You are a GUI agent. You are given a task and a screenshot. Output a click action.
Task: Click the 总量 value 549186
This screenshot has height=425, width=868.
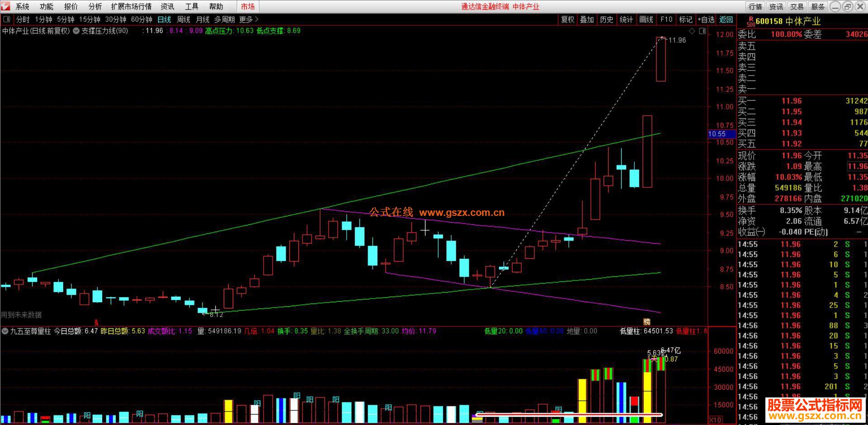(x=788, y=188)
